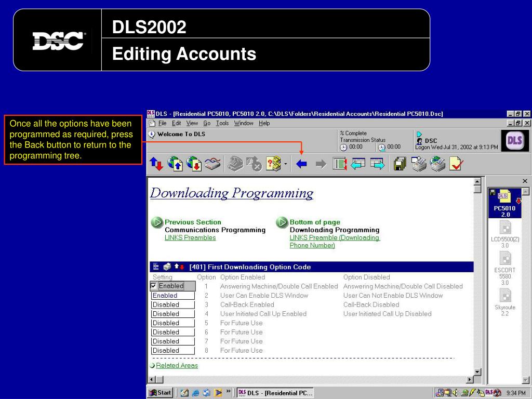The height and width of the screenshot is (399, 532).
Task: Open the View menu
Action: pos(192,123)
